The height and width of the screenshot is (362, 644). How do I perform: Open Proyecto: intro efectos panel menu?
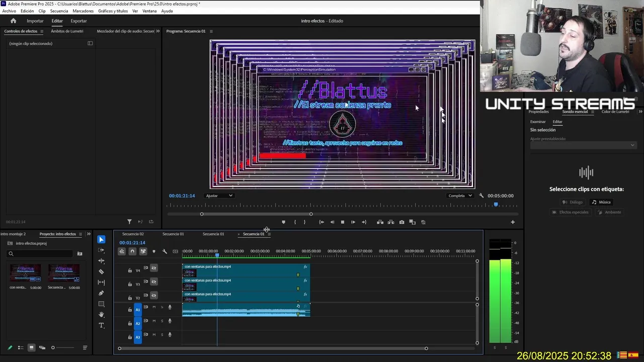point(80,234)
